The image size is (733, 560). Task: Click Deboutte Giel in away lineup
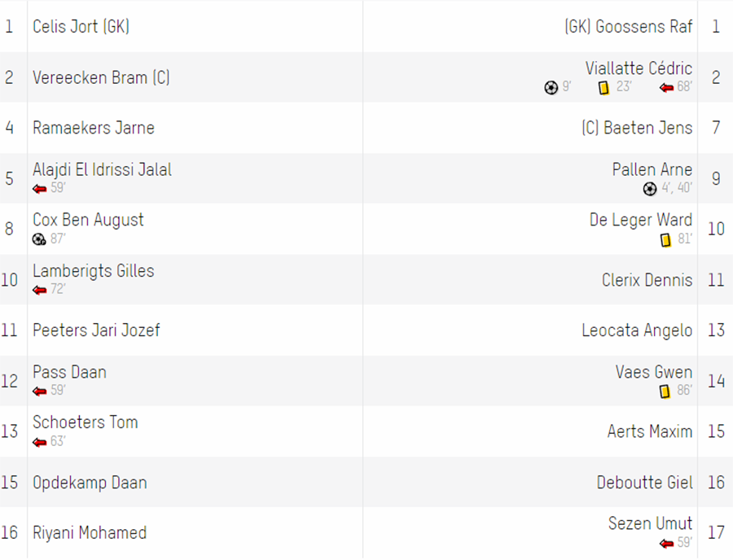(x=645, y=483)
